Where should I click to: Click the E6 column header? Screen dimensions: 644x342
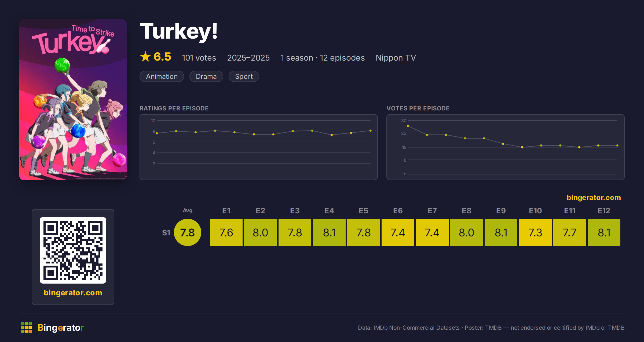coord(398,211)
